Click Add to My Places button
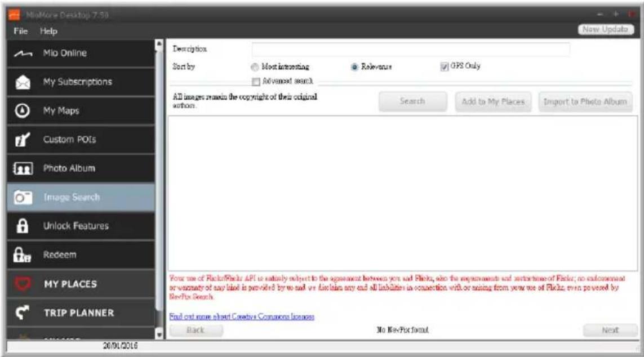This screenshot has width=644, height=357. tap(493, 102)
